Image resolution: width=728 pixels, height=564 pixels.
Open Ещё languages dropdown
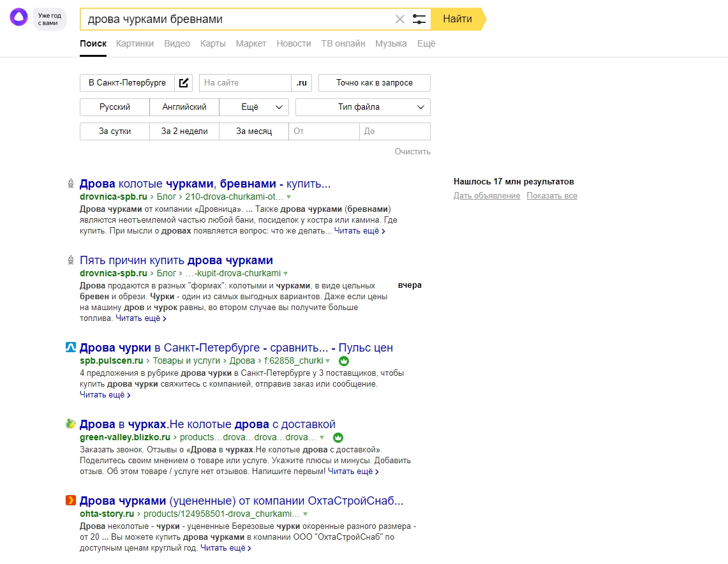254,107
